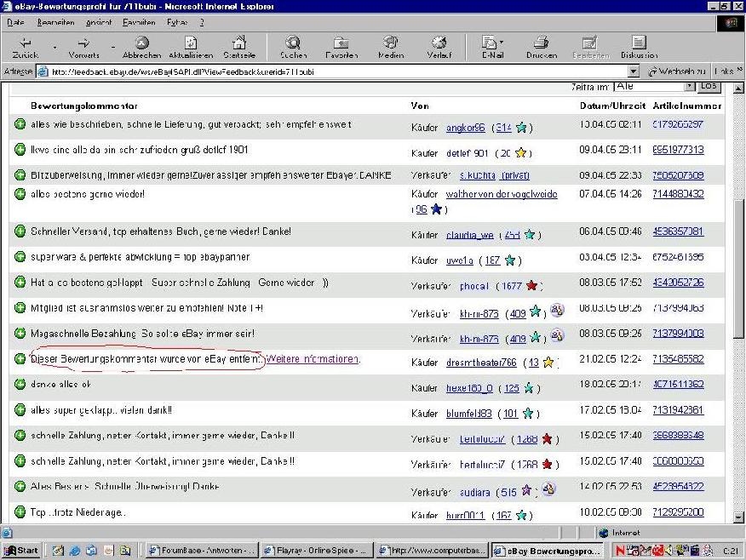The height and width of the screenshot is (560, 746).
Task: Open the E-Mail button dropdown arrow
Action: 502,43
